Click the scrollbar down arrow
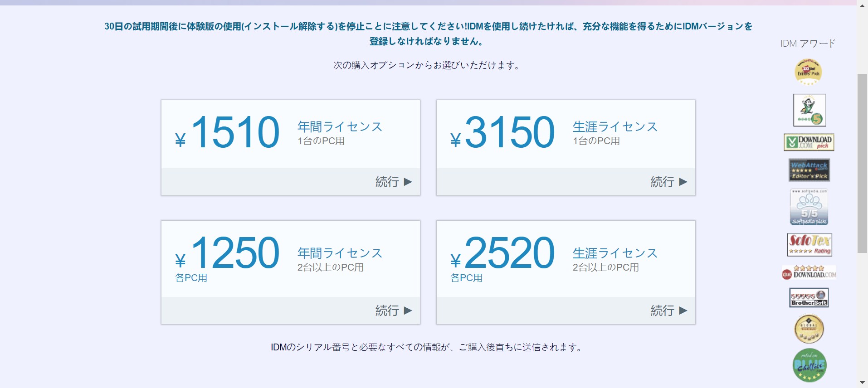 point(862,383)
